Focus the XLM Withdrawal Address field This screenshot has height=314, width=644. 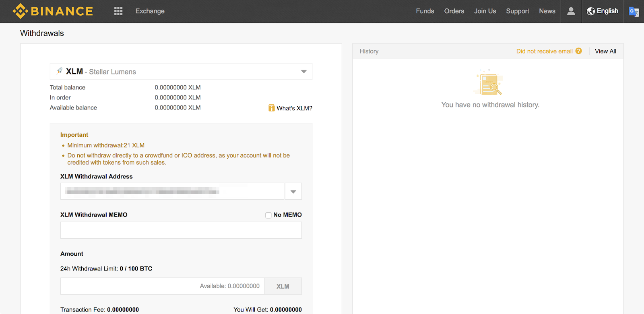coord(172,192)
